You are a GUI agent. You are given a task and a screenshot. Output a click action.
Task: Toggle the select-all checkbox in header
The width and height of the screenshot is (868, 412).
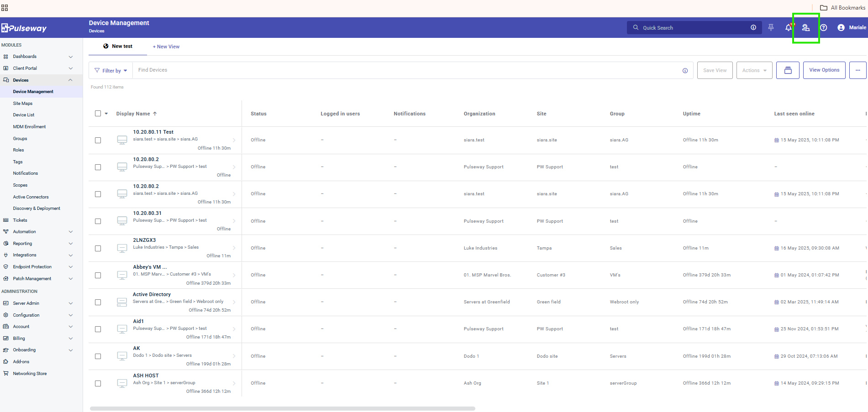(x=98, y=114)
